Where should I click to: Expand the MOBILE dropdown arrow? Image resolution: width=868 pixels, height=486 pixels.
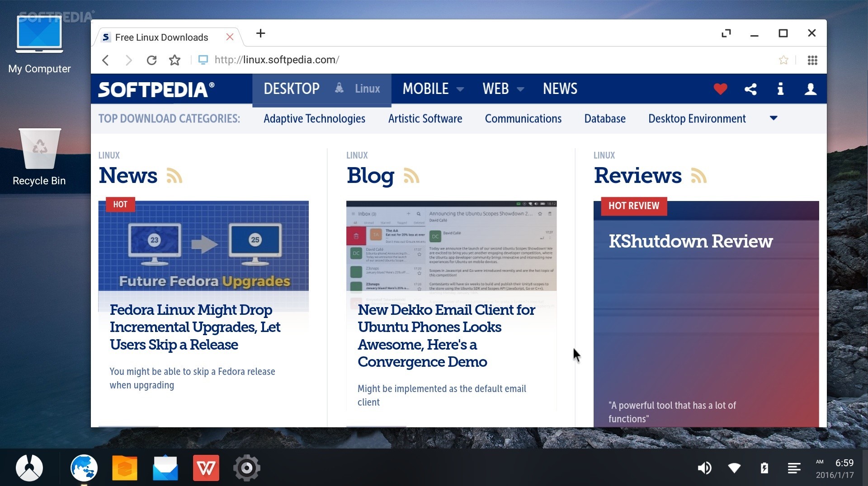tap(460, 89)
